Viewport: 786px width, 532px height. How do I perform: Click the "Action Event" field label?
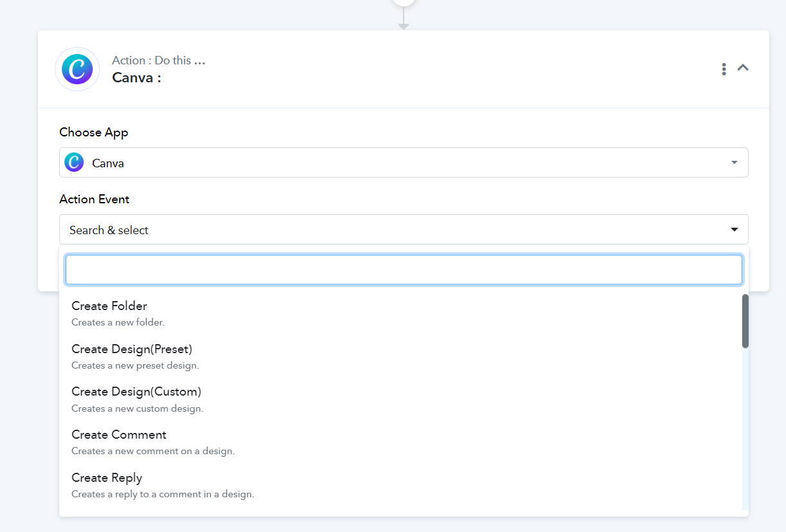[x=95, y=199]
